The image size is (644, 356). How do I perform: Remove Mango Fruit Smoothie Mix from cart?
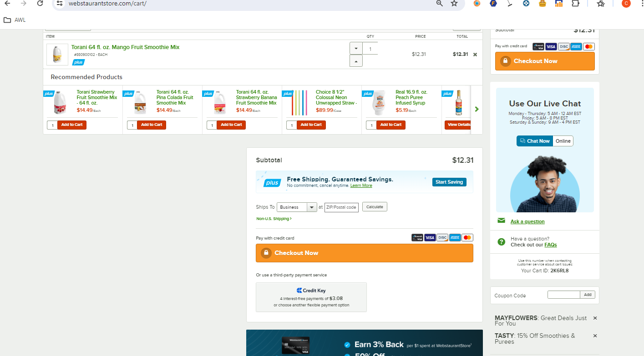(475, 55)
